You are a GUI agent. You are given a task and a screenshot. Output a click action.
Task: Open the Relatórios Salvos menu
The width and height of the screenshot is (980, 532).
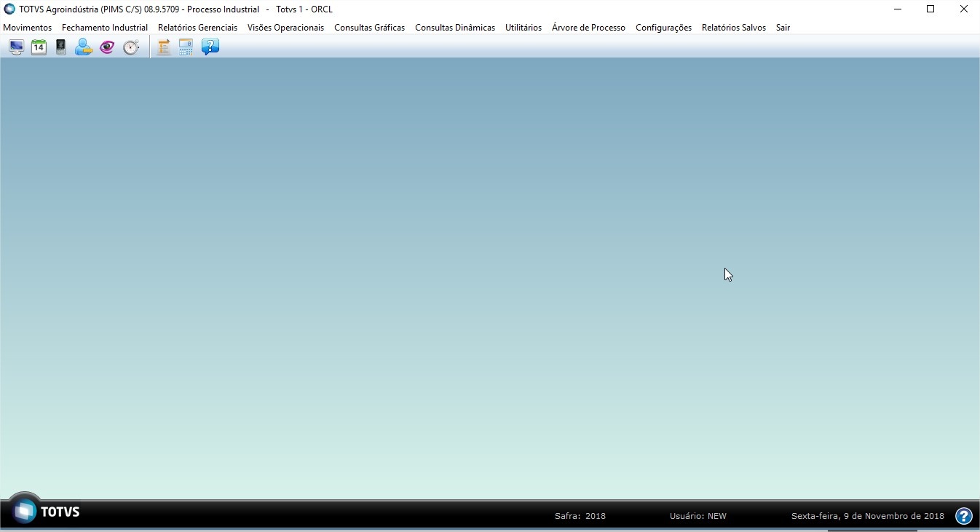[734, 28]
